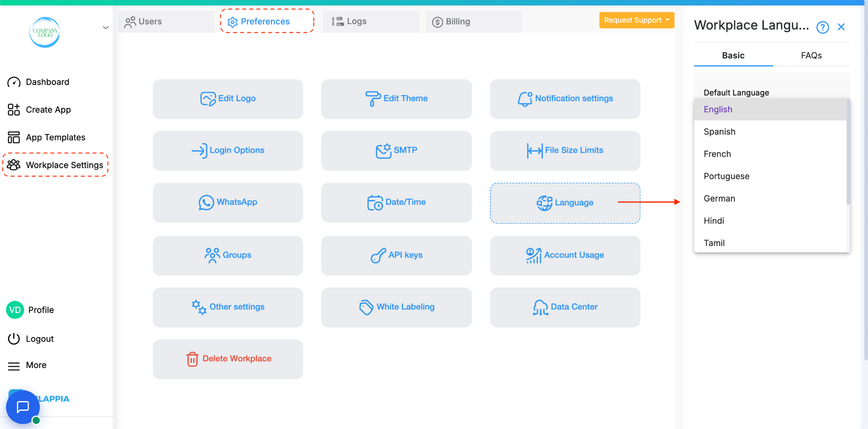
Task: Click the Create App grid-plus icon
Action: coord(14,110)
